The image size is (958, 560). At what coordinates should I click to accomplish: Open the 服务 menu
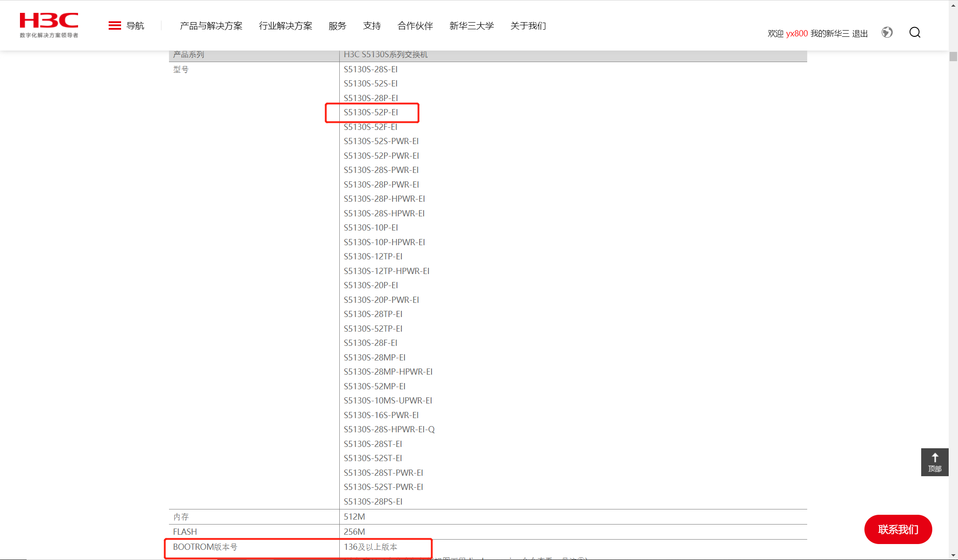[337, 26]
